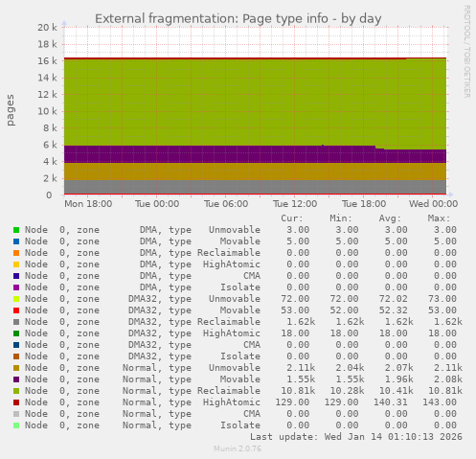Screen dimensions: 476x459
Task: Click the 'Min:' column header
Action: click(x=341, y=218)
